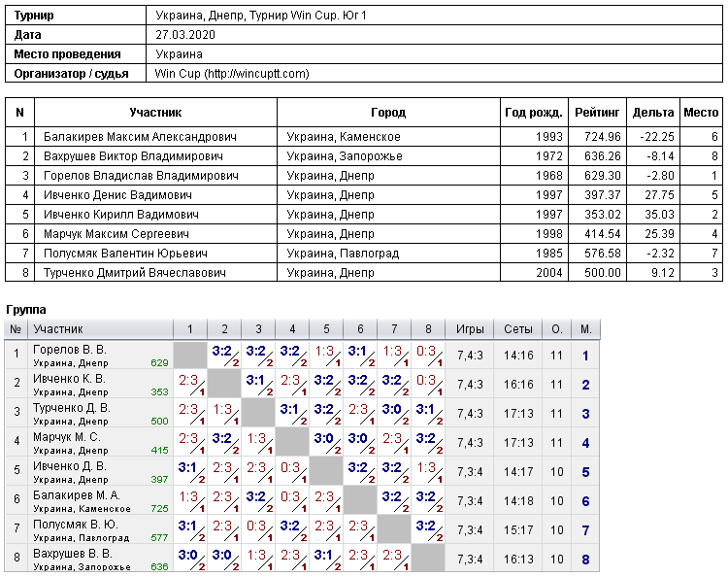Select participant 'Ивченко Денис Вадимович'

click(117, 195)
